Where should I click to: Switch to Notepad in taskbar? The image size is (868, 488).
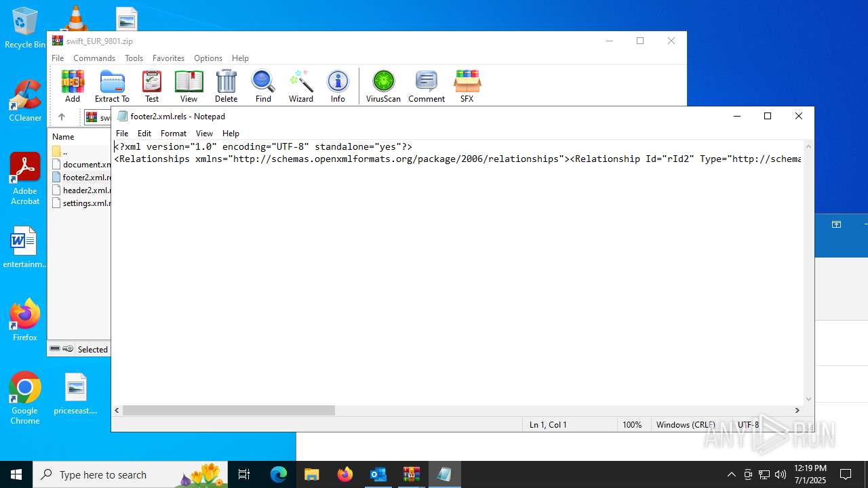point(445,474)
